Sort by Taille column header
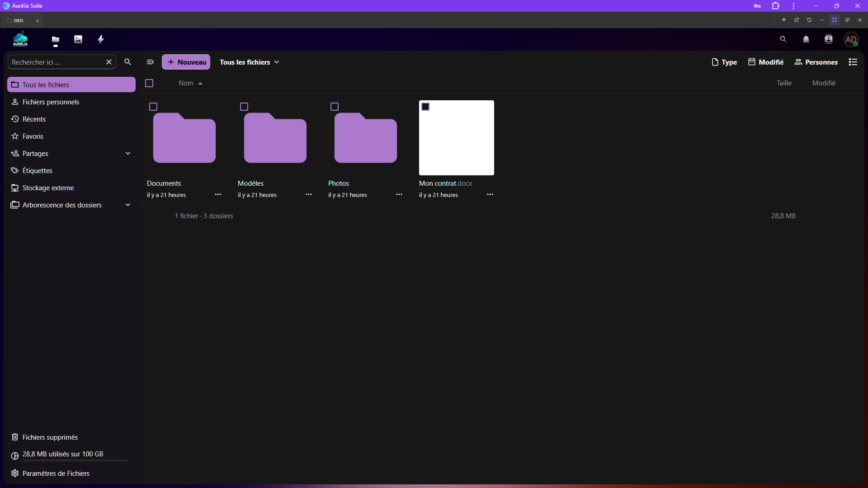 [x=784, y=83]
